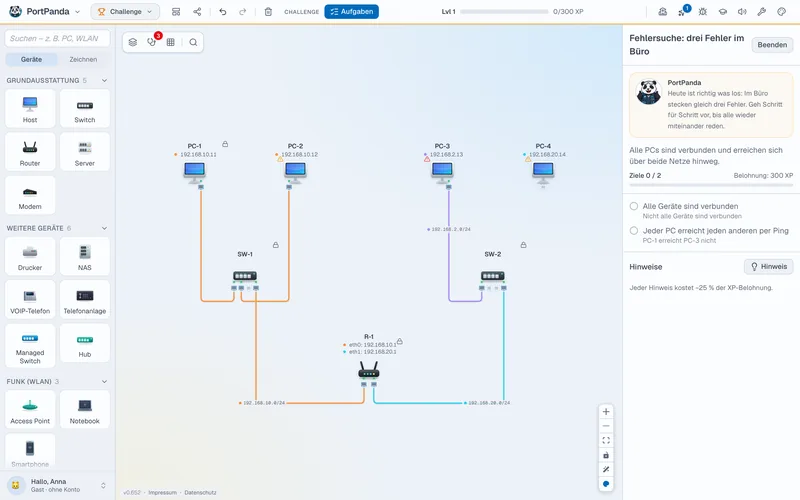The image size is (800, 500).
Task: Switch to the Zeichnen tab
Action: [83, 59]
